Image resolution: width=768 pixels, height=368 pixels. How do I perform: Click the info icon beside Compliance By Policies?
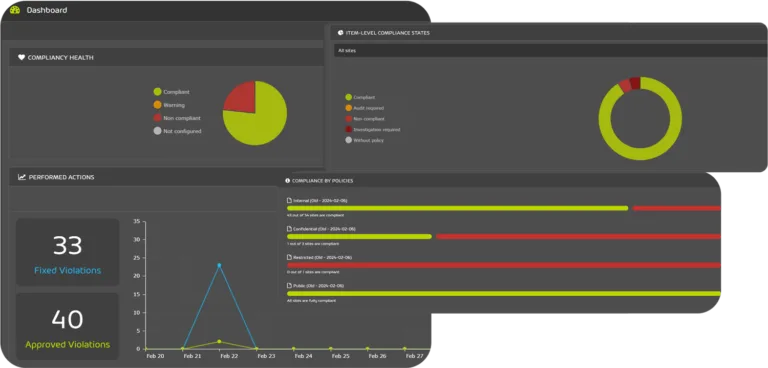click(288, 181)
